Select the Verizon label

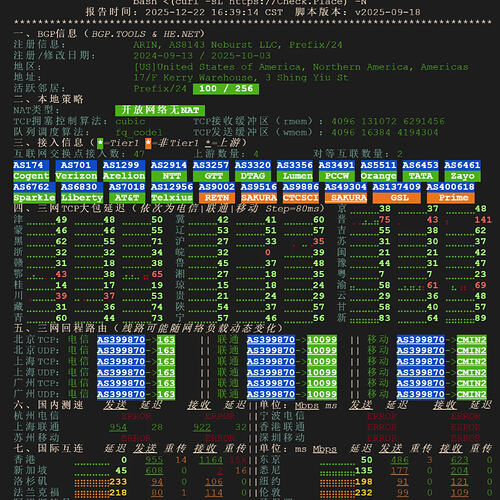coord(76,176)
